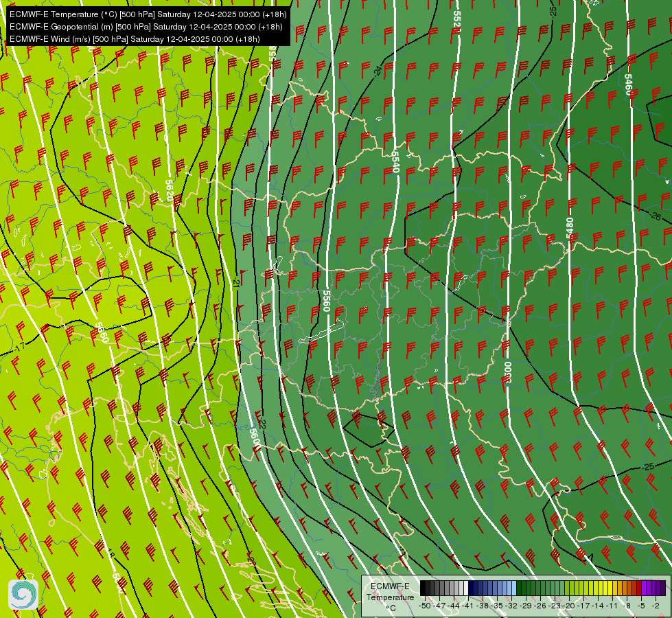Click the 5480 geopotential contour label

[570, 228]
